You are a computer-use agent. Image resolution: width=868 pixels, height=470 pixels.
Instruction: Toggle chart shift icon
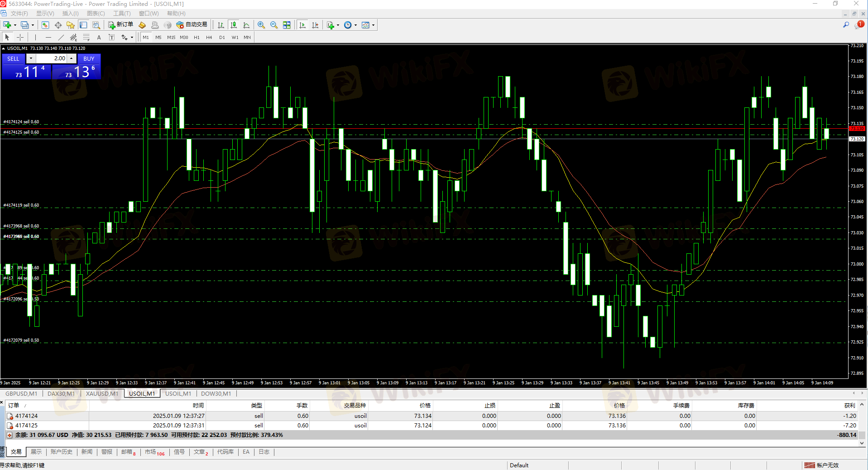(x=315, y=25)
